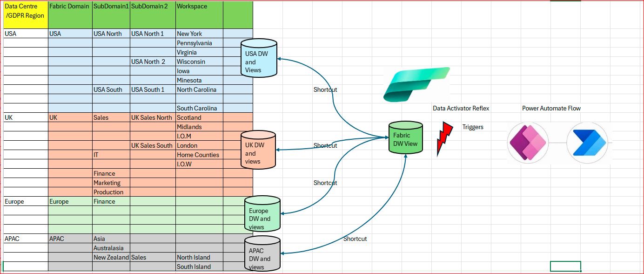The height and width of the screenshot is (274, 644).
Task: Click the New Zealand subdomain cell
Action: click(x=111, y=257)
